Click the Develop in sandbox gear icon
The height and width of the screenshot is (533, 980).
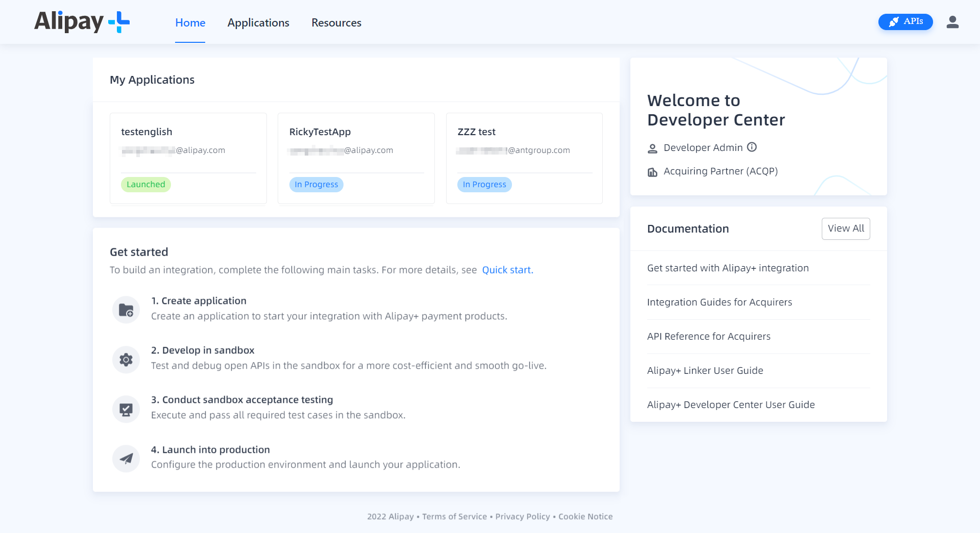click(x=126, y=359)
